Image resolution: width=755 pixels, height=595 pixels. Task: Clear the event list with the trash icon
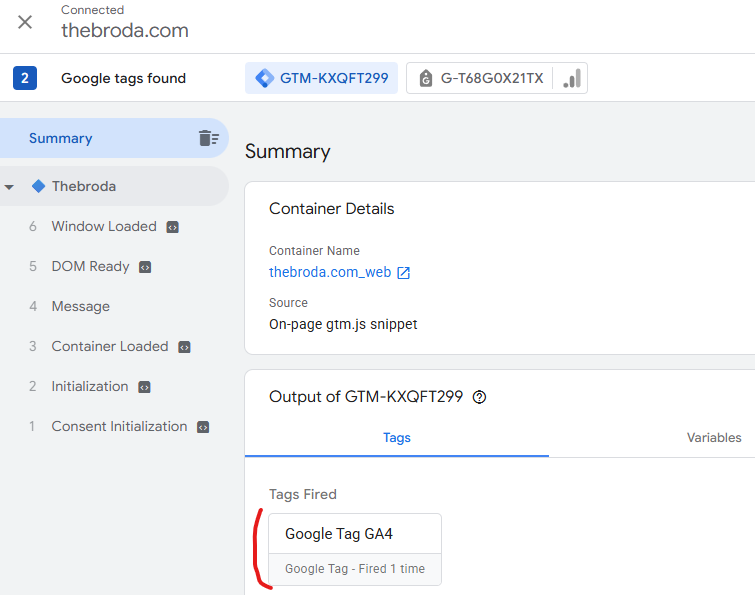[208, 138]
